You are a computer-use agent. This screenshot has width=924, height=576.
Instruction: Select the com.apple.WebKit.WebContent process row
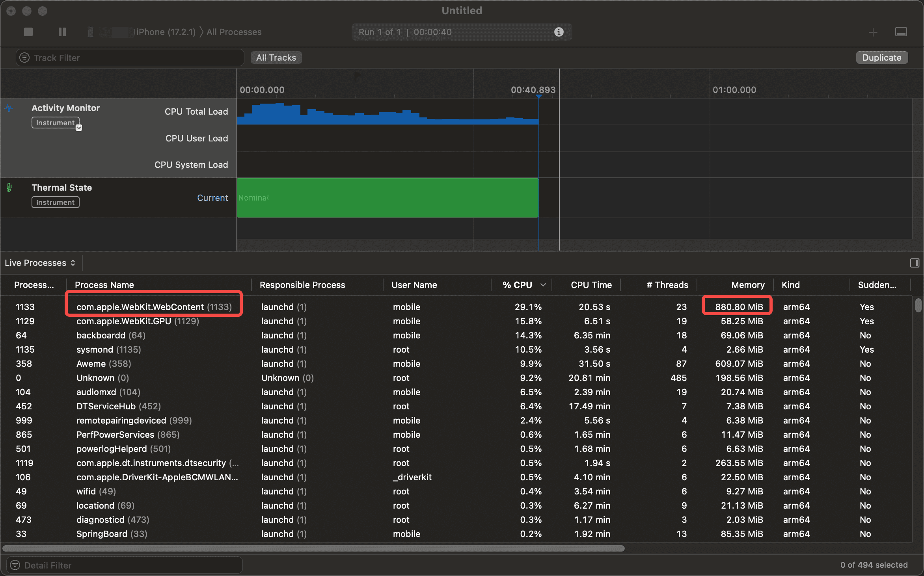(456, 307)
